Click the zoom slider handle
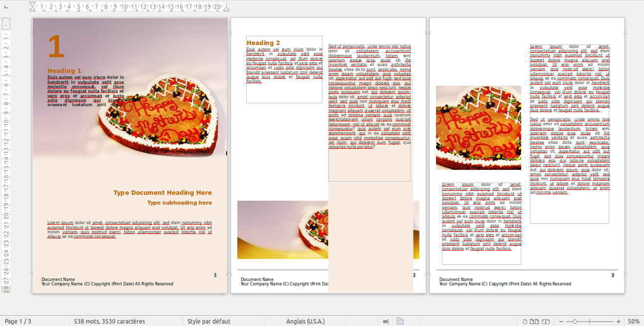The image size is (644, 326). [575, 322]
